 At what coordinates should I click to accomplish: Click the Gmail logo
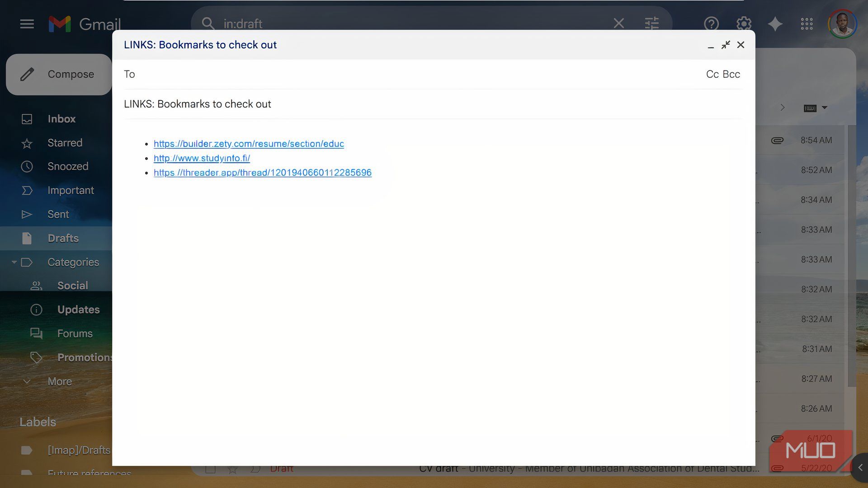coord(85,24)
